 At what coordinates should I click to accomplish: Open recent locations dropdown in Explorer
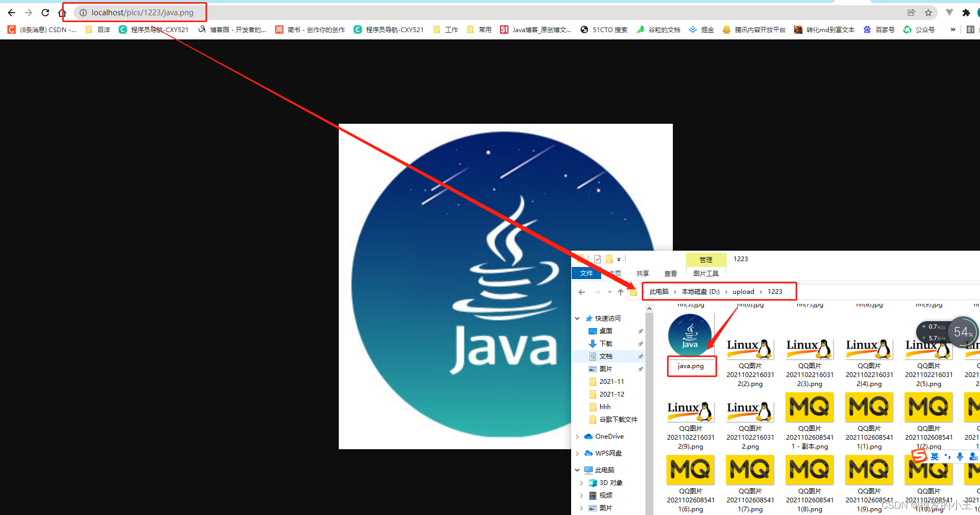coord(610,292)
